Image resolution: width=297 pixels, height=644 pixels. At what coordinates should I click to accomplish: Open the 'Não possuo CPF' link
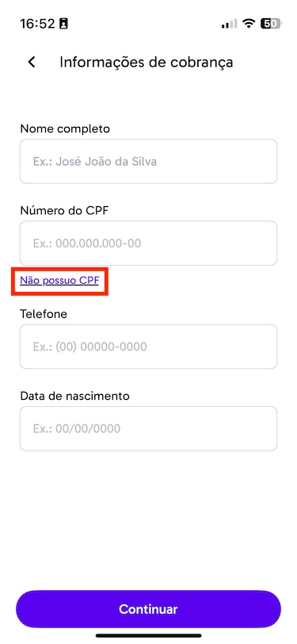coord(59,281)
